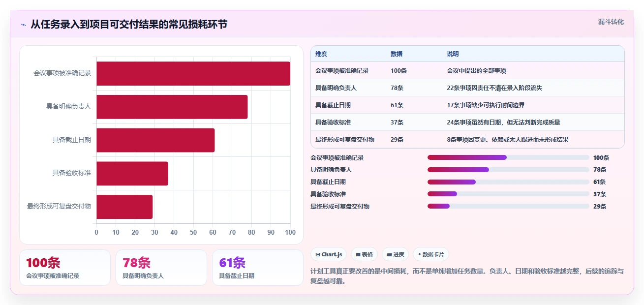Click the description starting 8条事项因变更
This screenshot has height=305, width=644.
pos(508,140)
